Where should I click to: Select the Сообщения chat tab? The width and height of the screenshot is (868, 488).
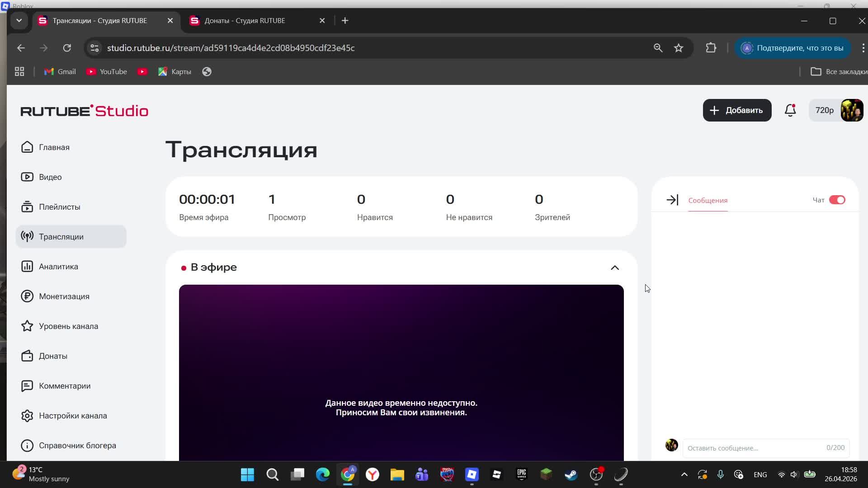pos(708,201)
